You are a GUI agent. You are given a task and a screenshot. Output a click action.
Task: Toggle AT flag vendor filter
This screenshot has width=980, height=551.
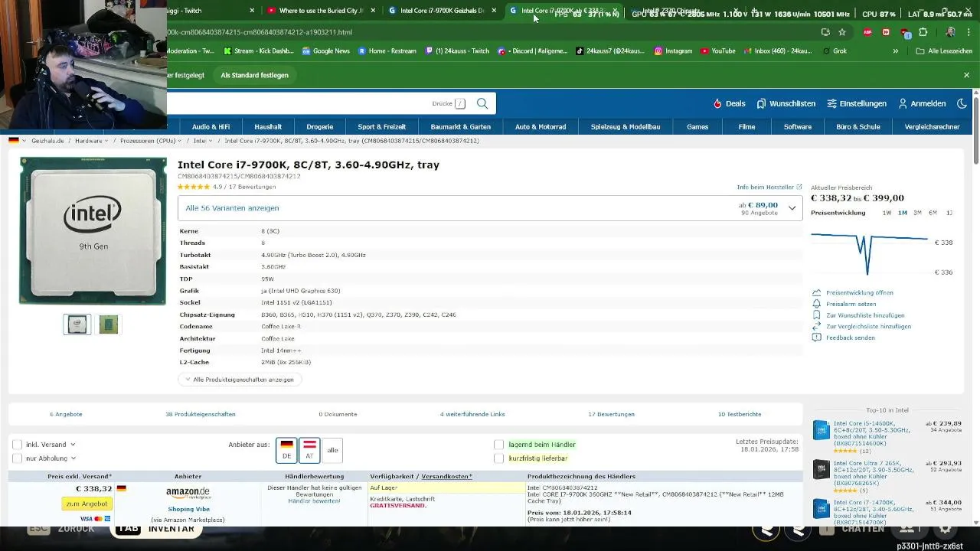tap(309, 450)
